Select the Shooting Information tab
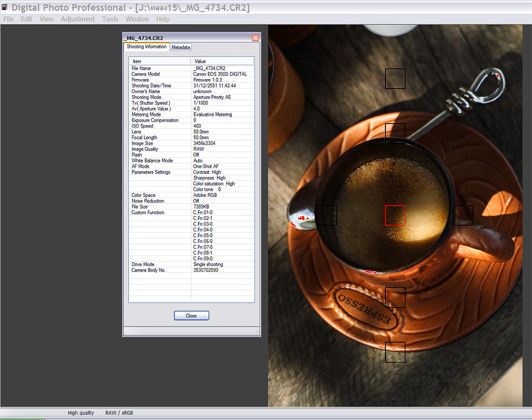Image resolution: width=532 pixels, height=420 pixels. click(147, 47)
